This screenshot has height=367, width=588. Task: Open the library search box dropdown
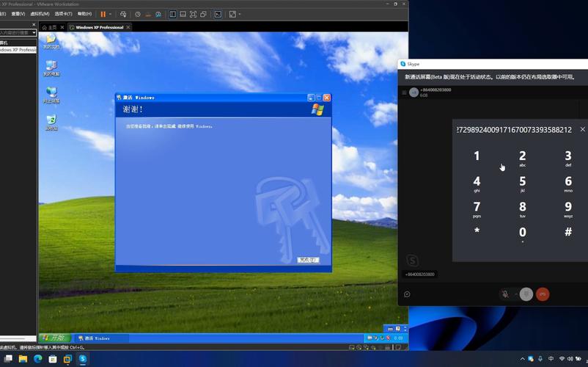click(34, 32)
